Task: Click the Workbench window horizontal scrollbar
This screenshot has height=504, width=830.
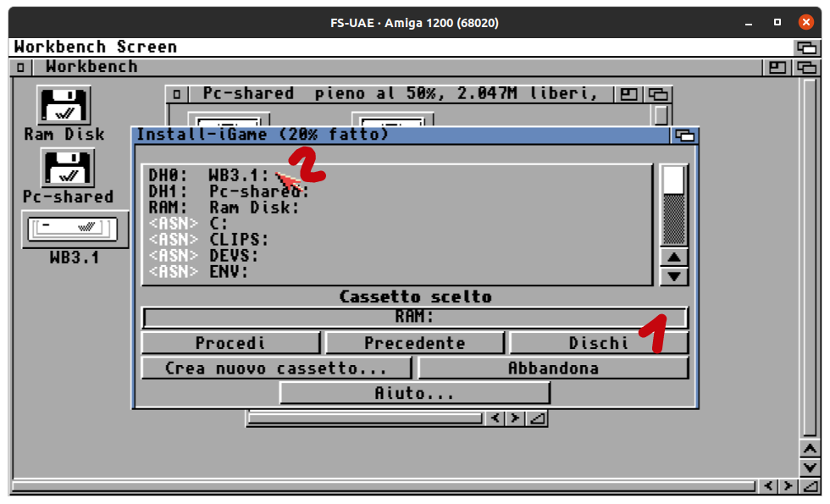Action: (x=384, y=486)
